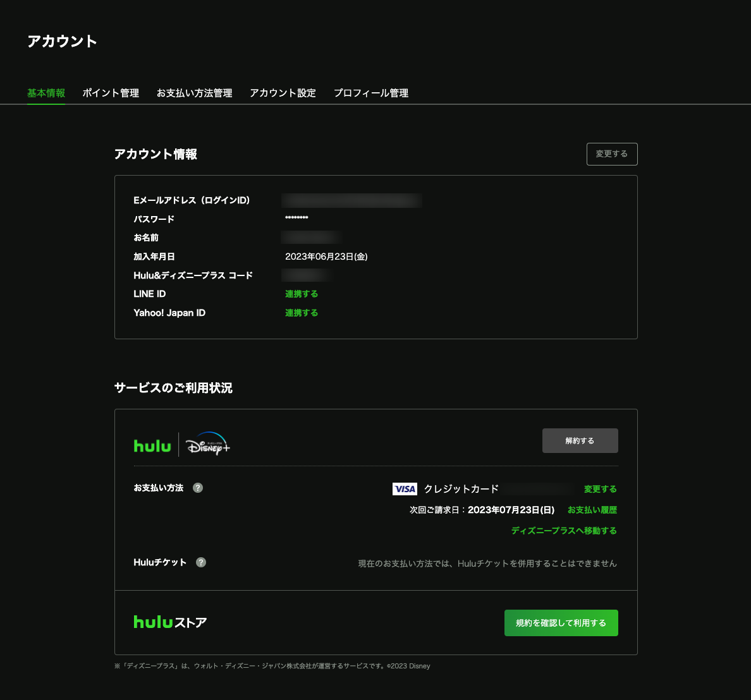Click 規約を確認して利用する button

[561, 623]
